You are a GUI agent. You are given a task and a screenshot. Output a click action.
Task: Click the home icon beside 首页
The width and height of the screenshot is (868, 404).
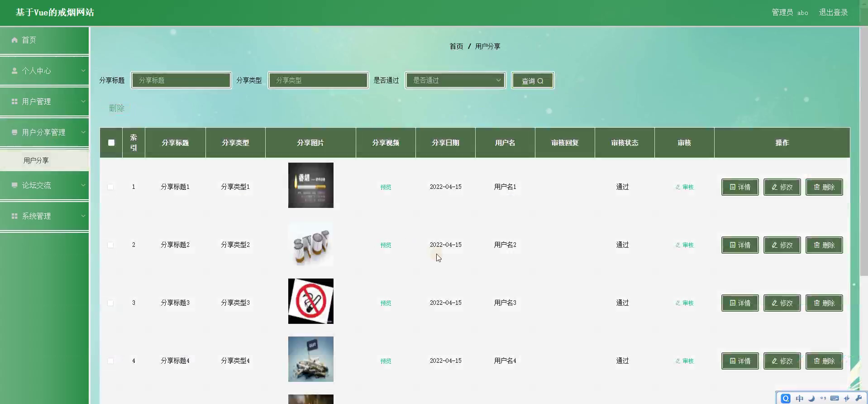pyautogui.click(x=14, y=40)
